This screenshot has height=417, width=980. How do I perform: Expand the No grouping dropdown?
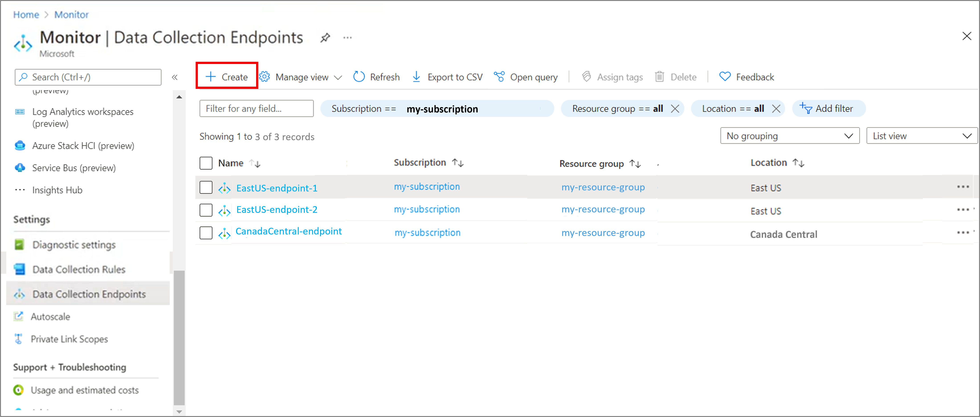789,136
